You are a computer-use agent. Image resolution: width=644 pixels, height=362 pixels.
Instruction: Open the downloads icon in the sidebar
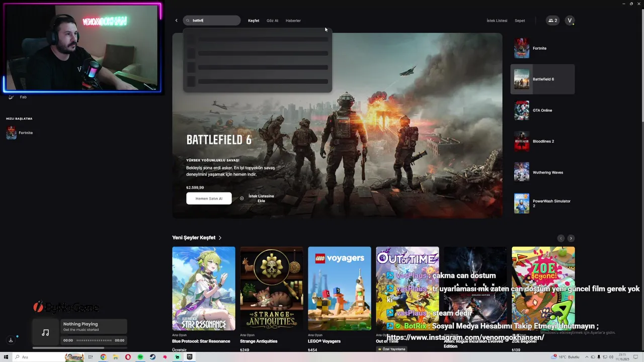[x=11, y=340]
